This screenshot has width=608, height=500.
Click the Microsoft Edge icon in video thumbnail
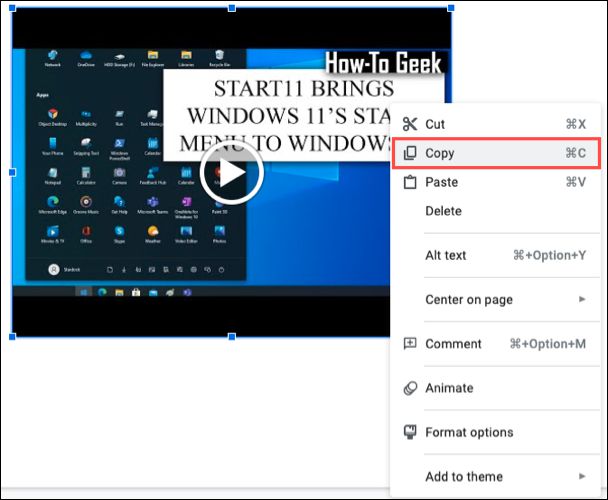pyautogui.click(x=53, y=201)
